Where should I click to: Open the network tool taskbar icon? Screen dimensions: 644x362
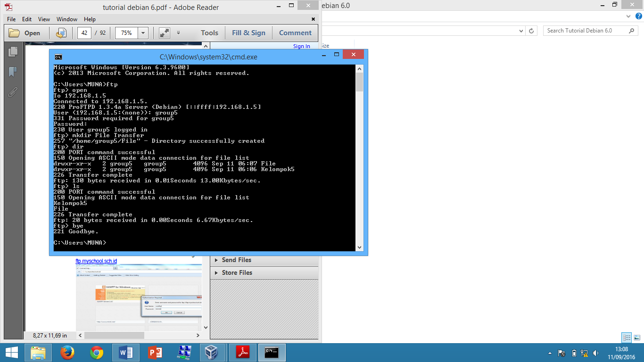184,353
